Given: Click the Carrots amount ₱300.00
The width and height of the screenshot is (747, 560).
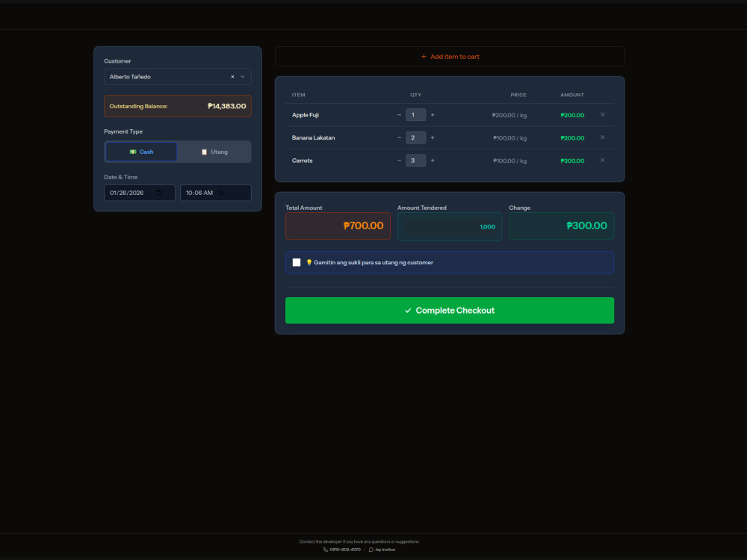Looking at the screenshot, I should coord(572,161).
